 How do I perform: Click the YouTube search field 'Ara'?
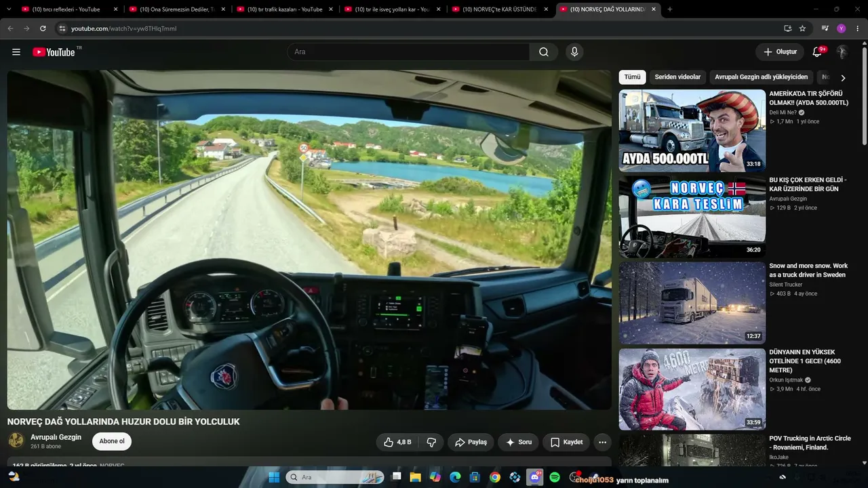408,52
